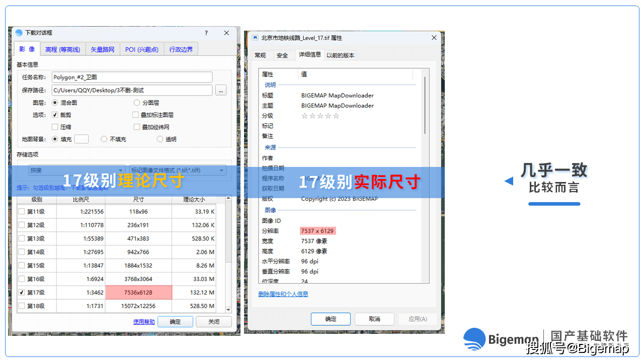644x362 pixels.
Task: Check the 第13级 level checkbox
Action: (22, 238)
